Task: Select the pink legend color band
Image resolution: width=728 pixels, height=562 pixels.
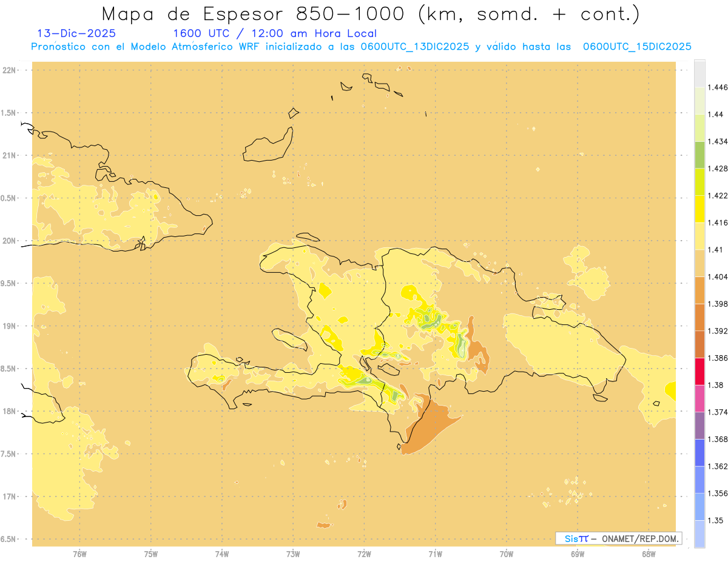Action: point(699,398)
